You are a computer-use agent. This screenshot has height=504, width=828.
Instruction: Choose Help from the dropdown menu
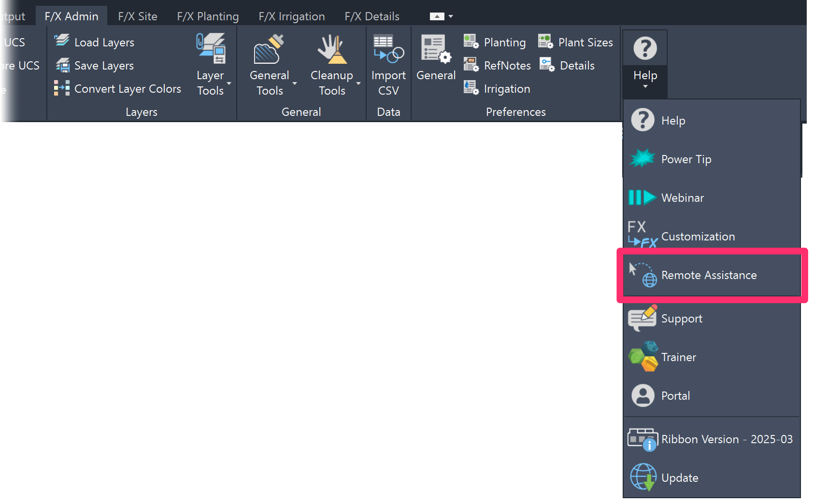712,120
